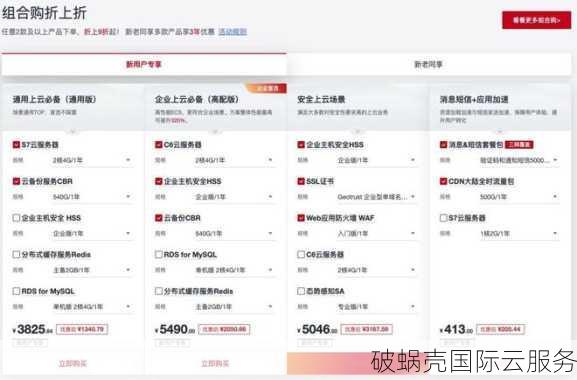Click the discount label beside ¥5046
Screen dimensions: 577x380
(367, 329)
